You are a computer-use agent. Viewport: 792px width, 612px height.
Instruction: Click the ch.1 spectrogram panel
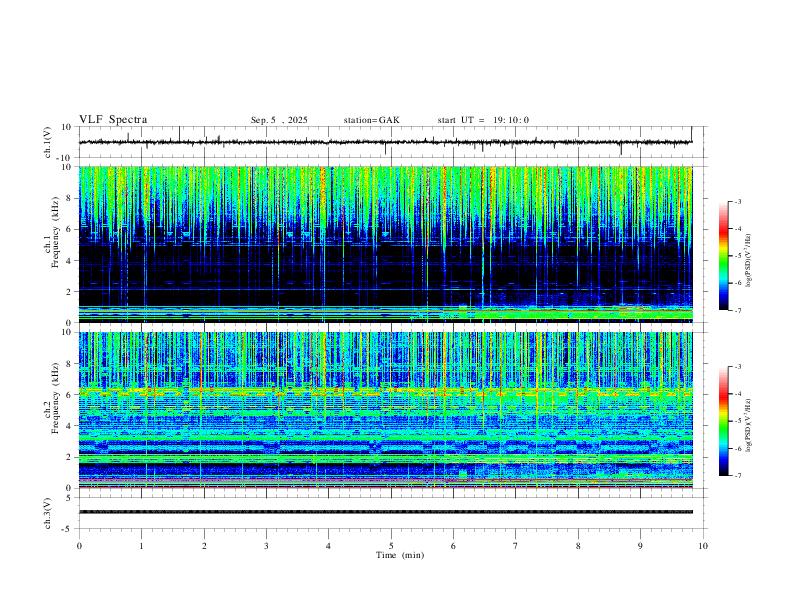tap(385, 244)
